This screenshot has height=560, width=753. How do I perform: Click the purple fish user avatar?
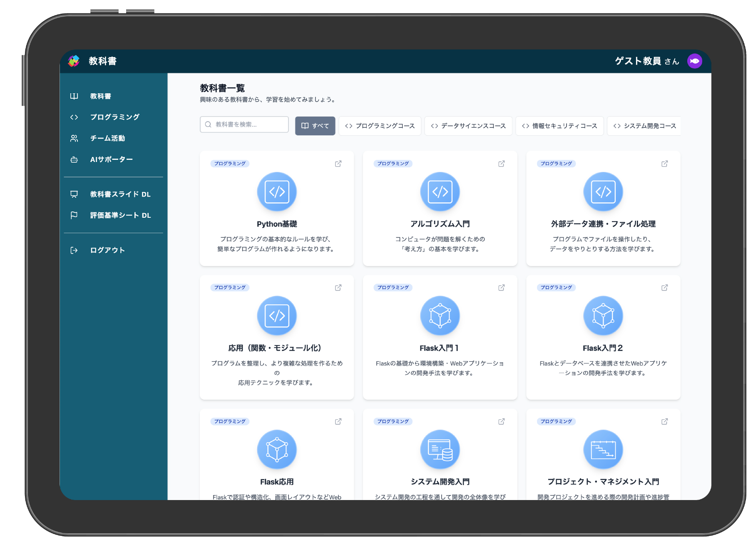694,61
